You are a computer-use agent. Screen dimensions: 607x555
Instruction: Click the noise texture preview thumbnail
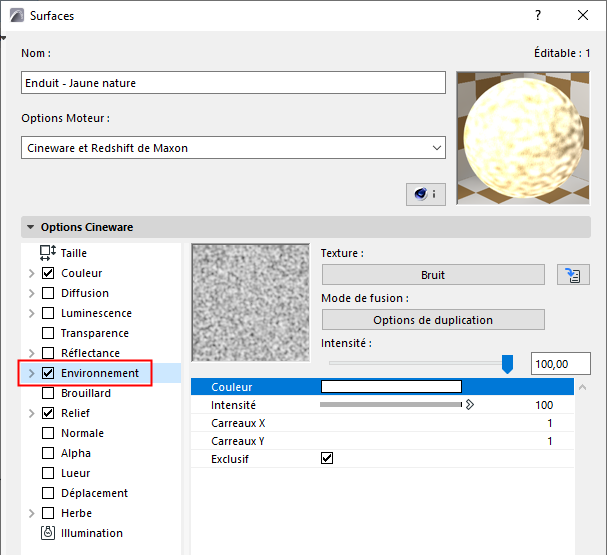click(251, 303)
